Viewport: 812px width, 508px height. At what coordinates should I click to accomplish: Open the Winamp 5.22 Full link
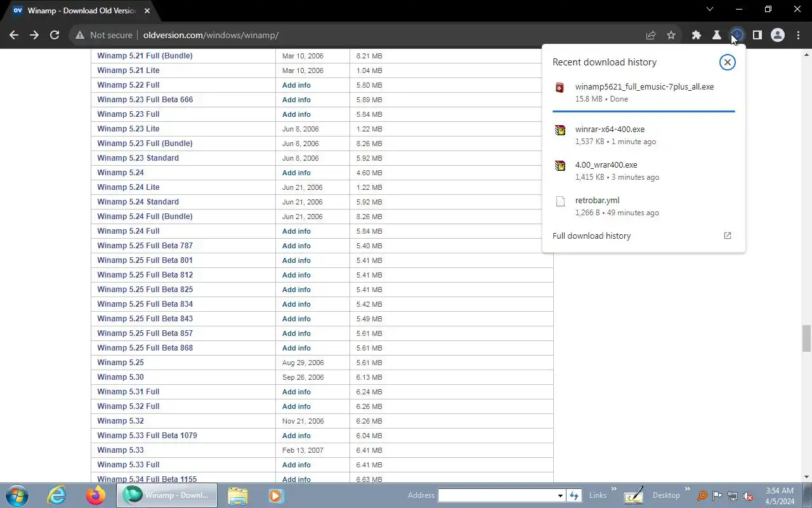128,85
